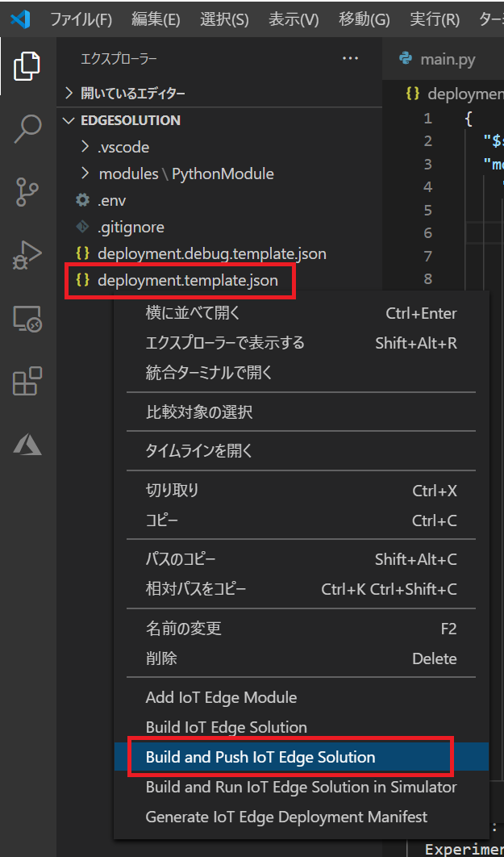Select コピー in context menu
This screenshot has height=857, width=504.
[301, 520]
